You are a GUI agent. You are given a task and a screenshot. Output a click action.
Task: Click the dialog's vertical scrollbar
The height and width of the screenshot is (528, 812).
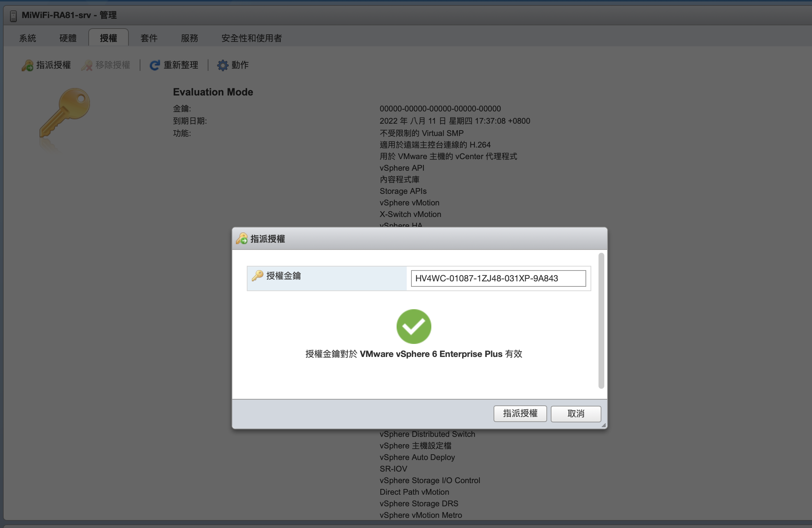tap(601, 321)
